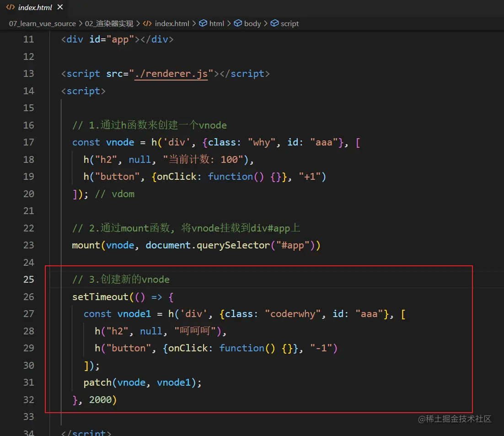The height and width of the screenshot is (436, 504).
Task: Click the "#app" string on line 23
Action: [x=293, y=246]
